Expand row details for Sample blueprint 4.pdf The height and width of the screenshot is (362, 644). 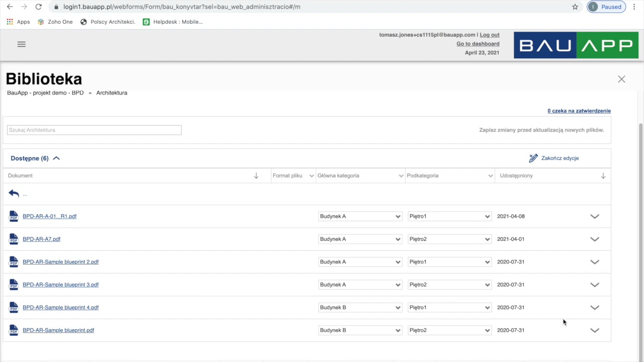click(x=595, y=308)
